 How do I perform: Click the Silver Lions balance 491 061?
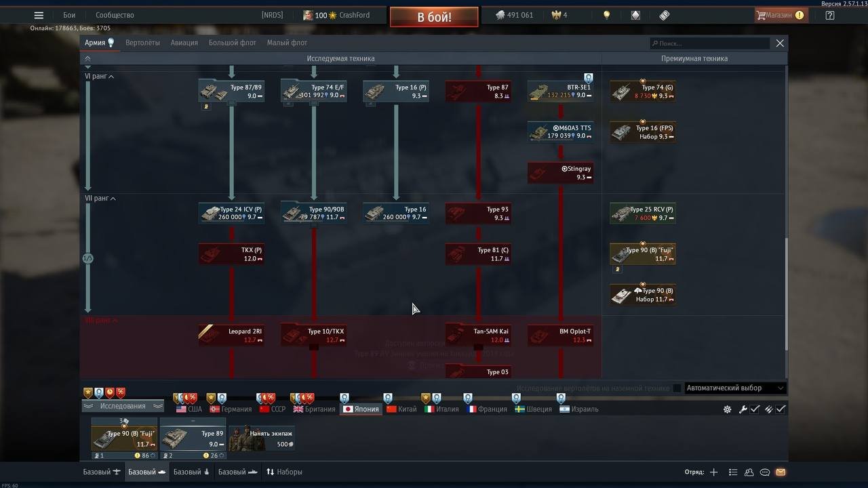[x=514, y=15]
